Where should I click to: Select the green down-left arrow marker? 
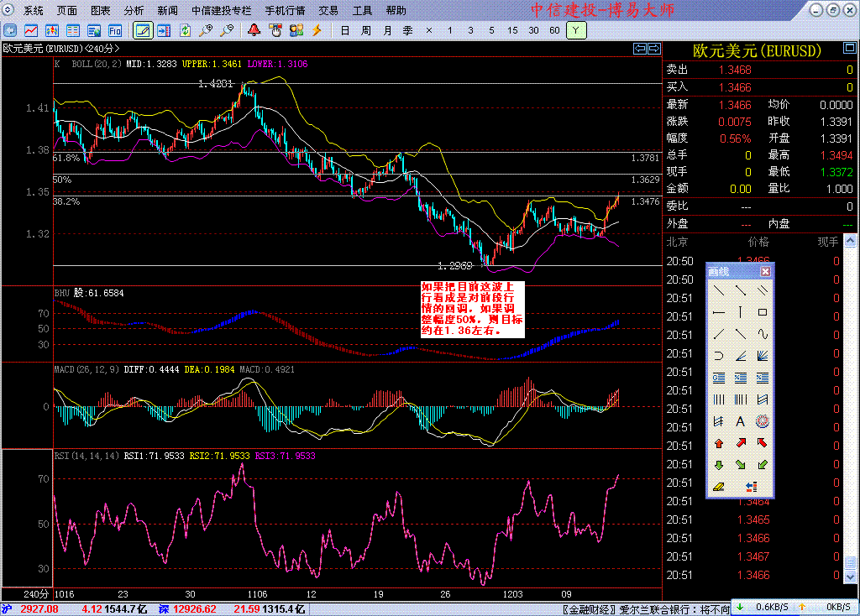[x=763, y=465]
